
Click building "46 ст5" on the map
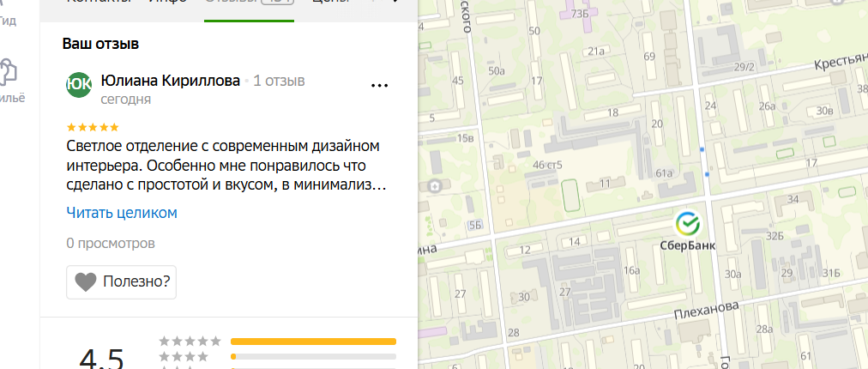click(x=547, y=165)
